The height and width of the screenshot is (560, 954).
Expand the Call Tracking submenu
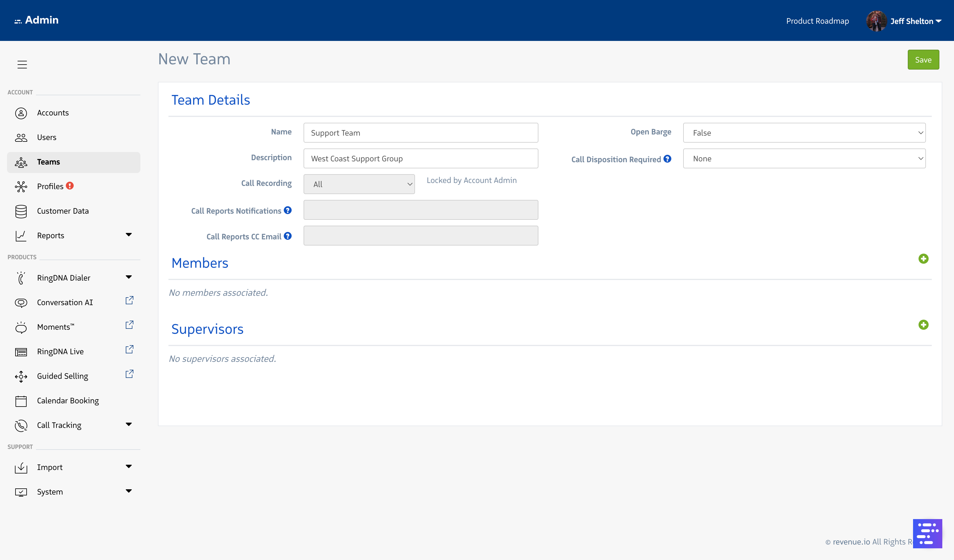pos(129,425)
